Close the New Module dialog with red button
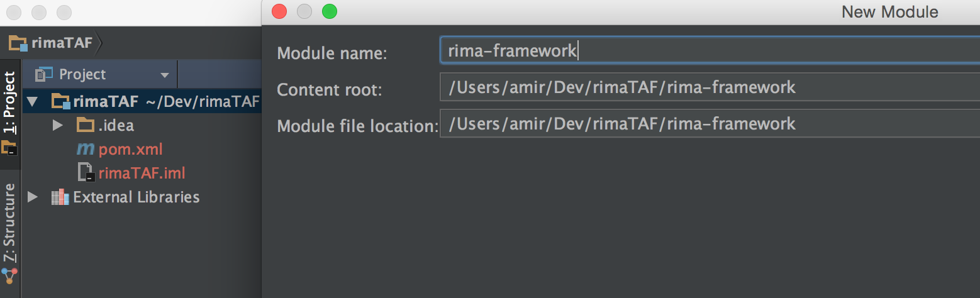Viewport: 980px width, 298px height. (279, 11)
